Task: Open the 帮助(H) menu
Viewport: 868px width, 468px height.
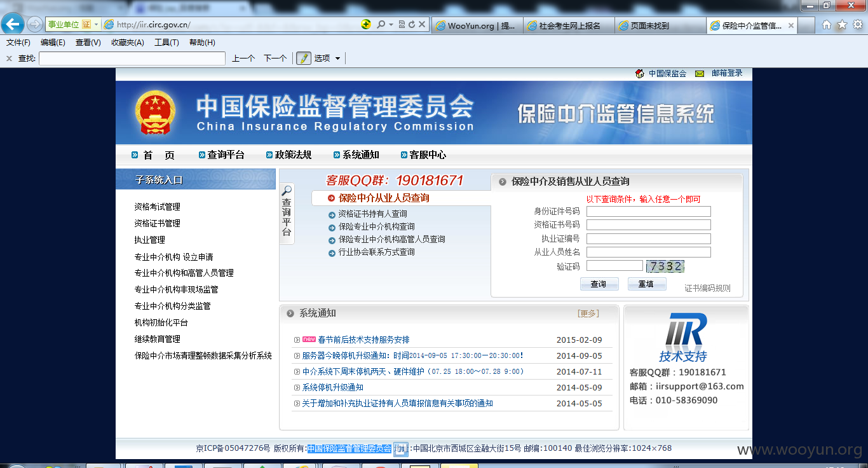Action: click(202, 43)
